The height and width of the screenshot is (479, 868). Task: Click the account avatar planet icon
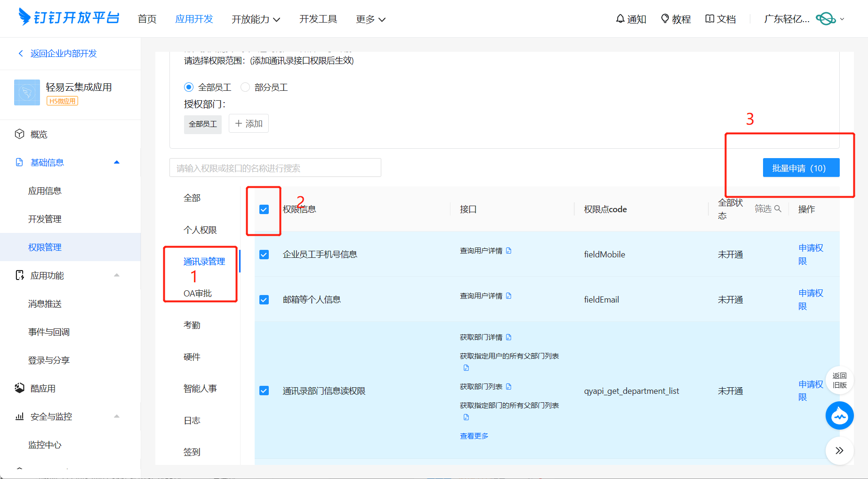(826, 19)
